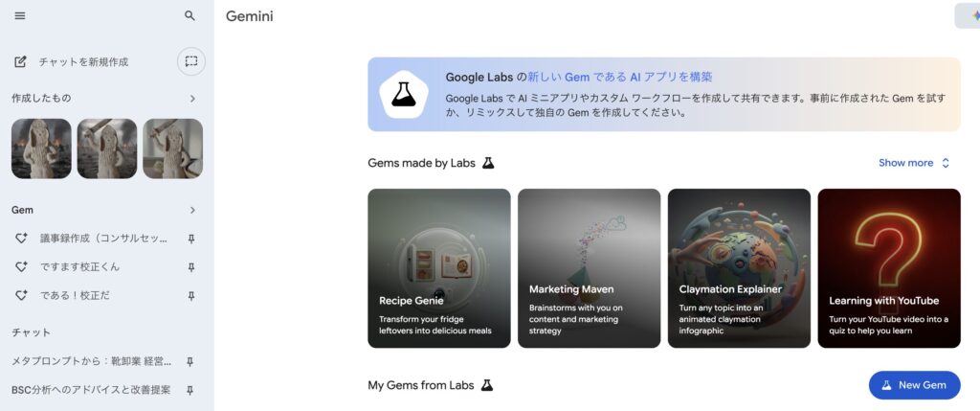
Task: Start a temporary chat via dashed icon
Action: tap(191, 61)
